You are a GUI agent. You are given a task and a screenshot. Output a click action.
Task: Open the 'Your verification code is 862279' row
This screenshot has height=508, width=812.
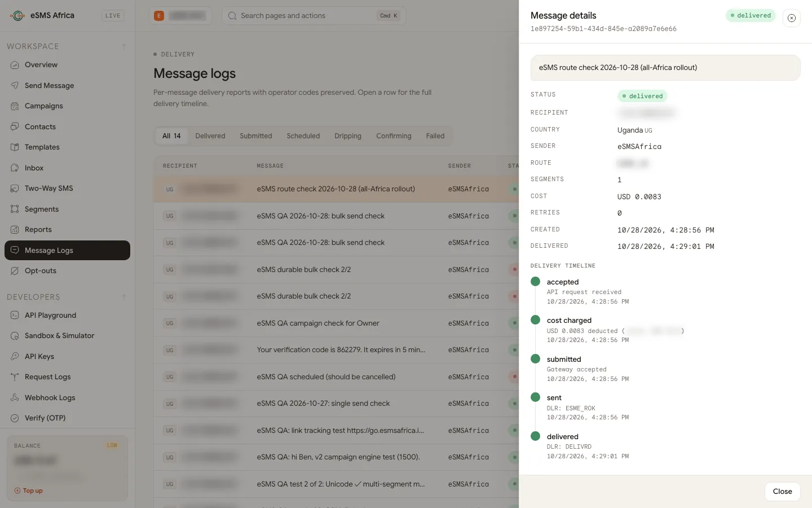(336, 350)
